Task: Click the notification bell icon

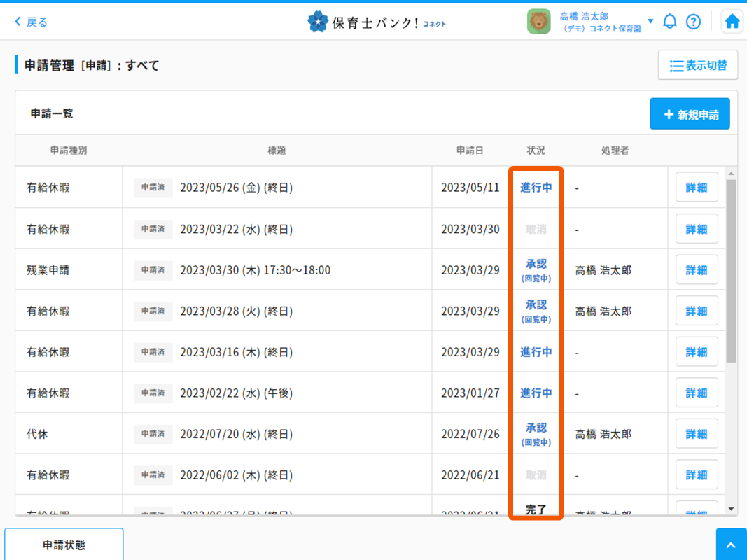Action: point(669,22)
